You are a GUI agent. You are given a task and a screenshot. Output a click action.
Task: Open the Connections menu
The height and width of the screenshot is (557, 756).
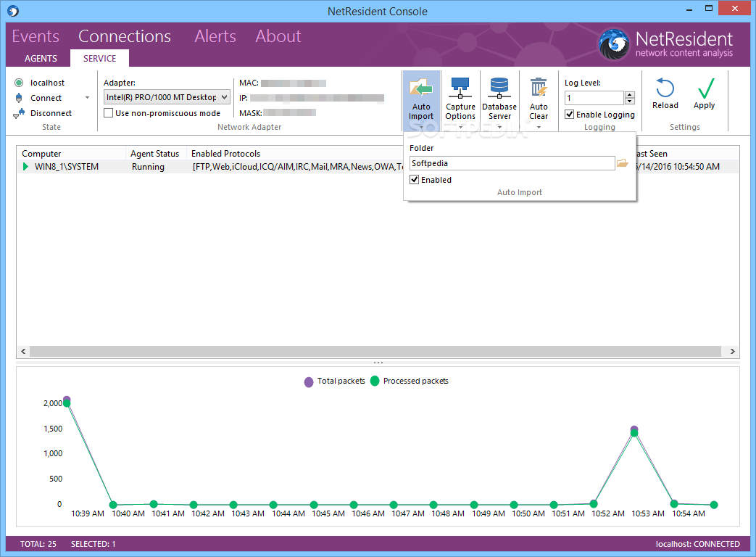tap(125, 36)
